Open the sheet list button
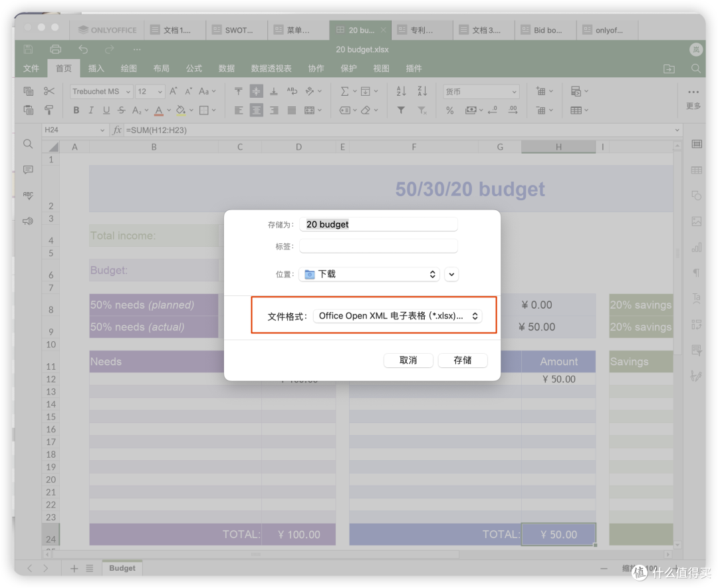Viewport: 718px width, 588px height. pyautogui.click(x=90, y=568)
